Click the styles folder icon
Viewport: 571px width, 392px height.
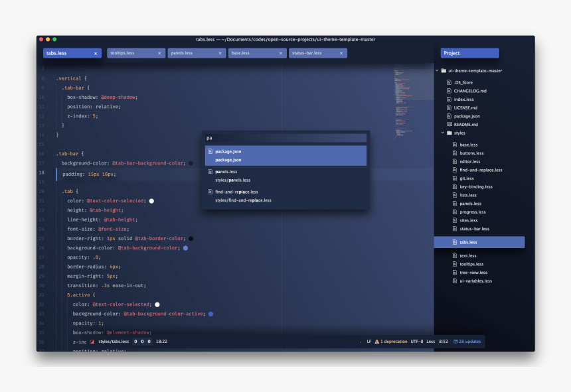(449, 133)
